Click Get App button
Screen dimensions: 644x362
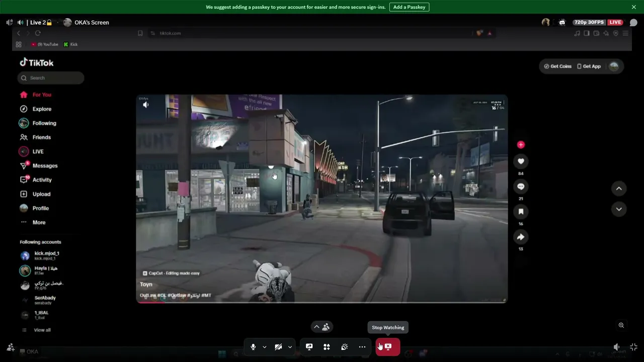tap(589, 66)
